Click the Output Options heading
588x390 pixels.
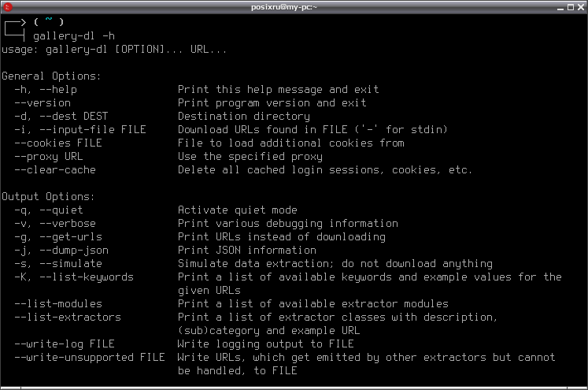tap(48, 197)
